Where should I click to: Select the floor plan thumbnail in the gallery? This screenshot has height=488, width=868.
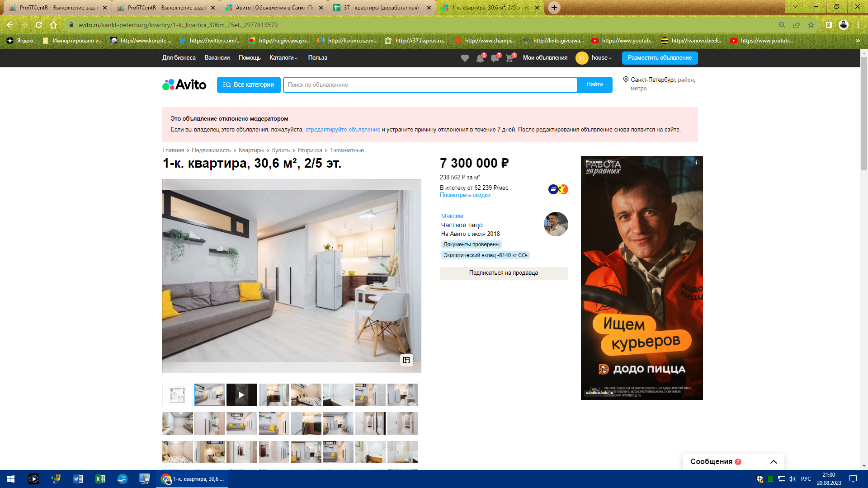177,395
